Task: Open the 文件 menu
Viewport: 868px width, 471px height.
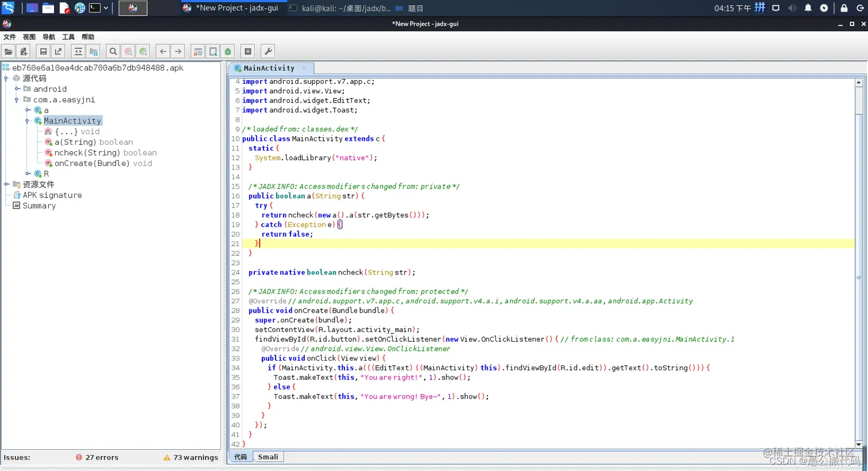Action: 10,37
